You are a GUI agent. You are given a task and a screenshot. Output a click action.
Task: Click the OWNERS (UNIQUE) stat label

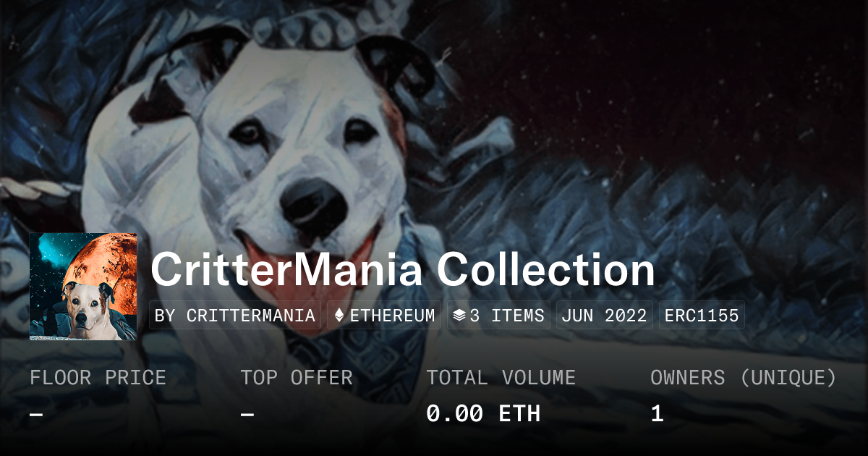tap(744, 378)
